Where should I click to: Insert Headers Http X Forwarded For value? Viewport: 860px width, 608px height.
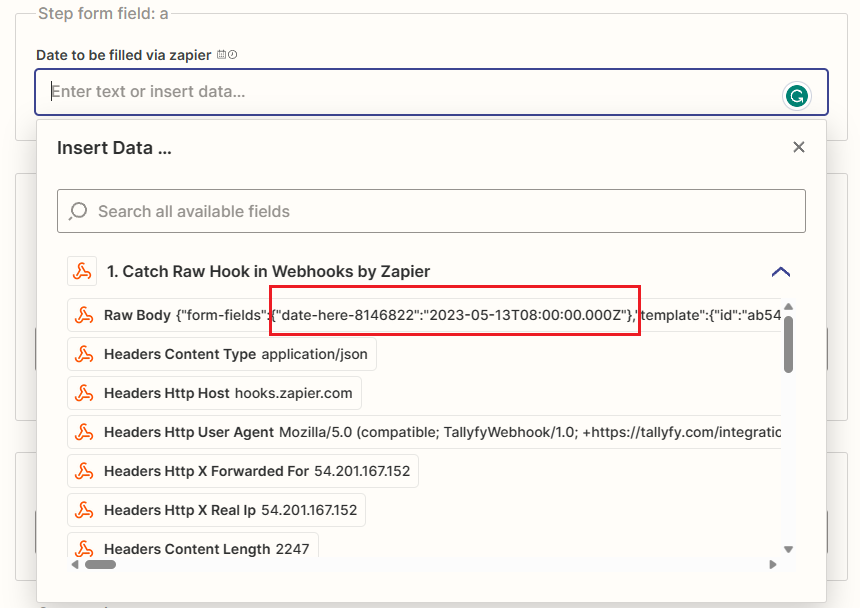pos(243,471)
